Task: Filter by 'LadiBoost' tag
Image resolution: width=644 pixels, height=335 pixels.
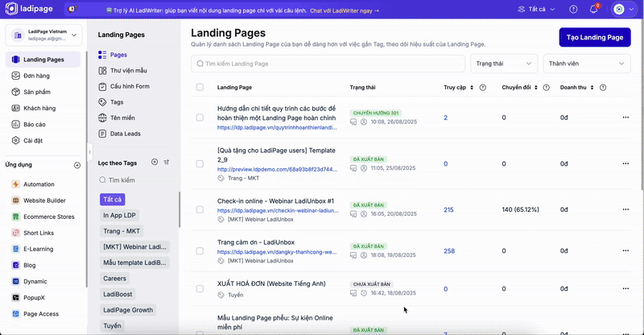Action: point(118,294)
